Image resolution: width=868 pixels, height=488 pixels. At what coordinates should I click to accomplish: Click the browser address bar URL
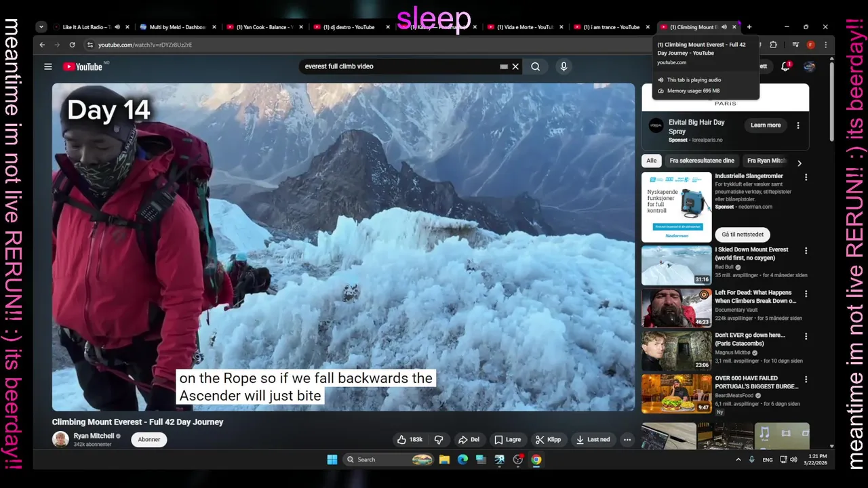coord(145,45)
